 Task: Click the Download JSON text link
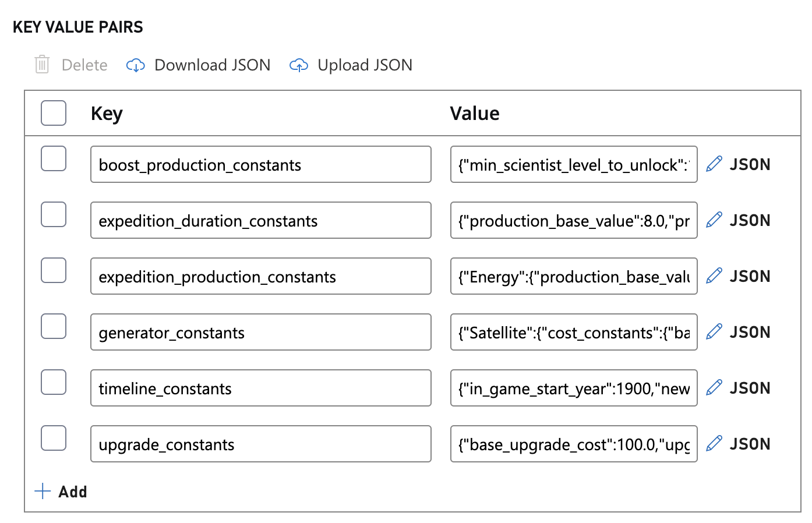212,65
